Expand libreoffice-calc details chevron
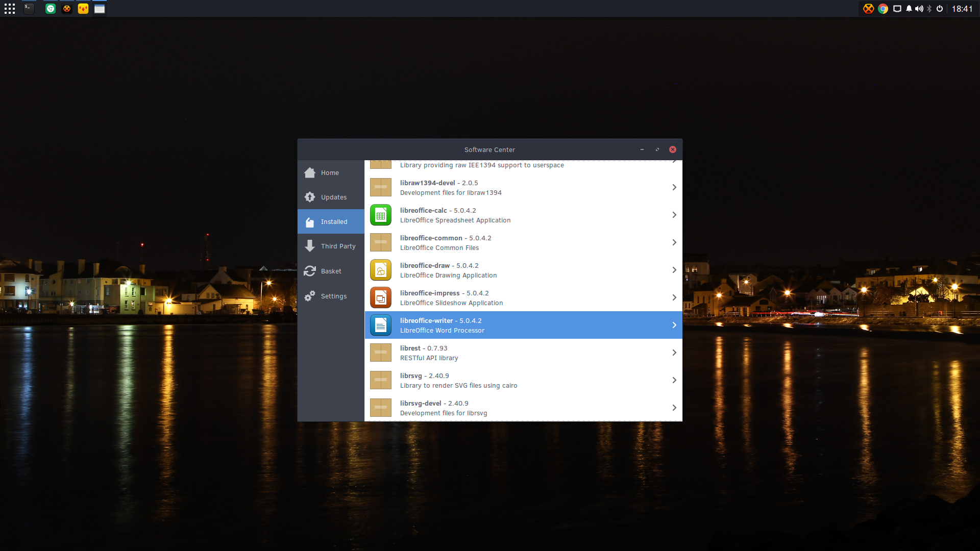Screen dimensions: 980x551 (674, 215)
